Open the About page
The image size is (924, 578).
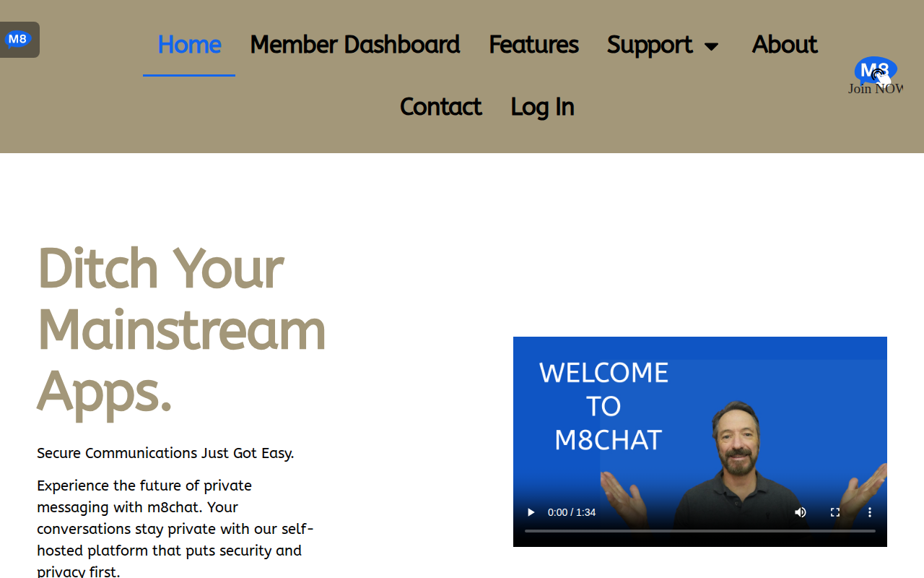click(784, 45)
